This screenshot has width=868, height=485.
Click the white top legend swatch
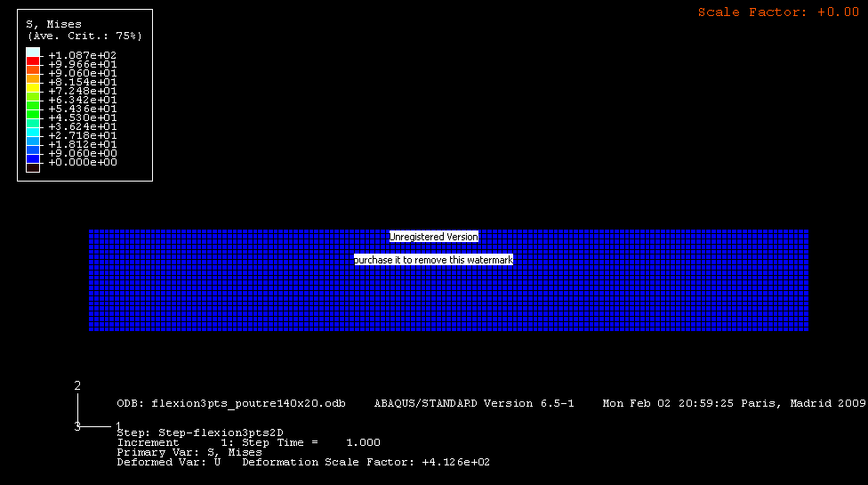(x=33, y=53)
